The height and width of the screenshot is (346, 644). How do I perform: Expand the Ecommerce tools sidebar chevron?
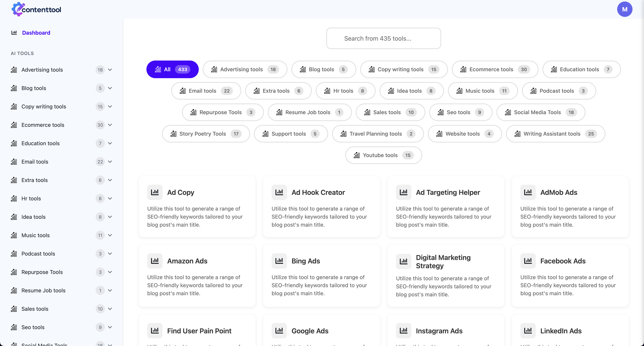(110, 125)
